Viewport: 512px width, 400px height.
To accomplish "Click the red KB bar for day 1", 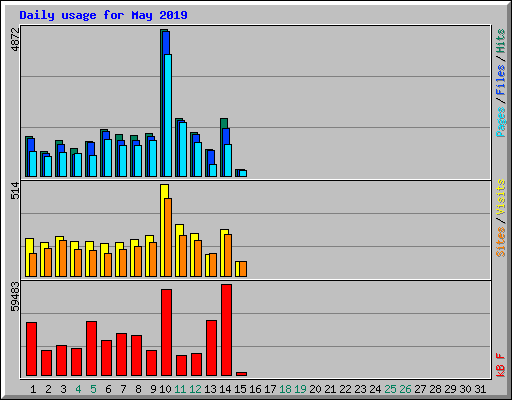I will click(31, 349).
